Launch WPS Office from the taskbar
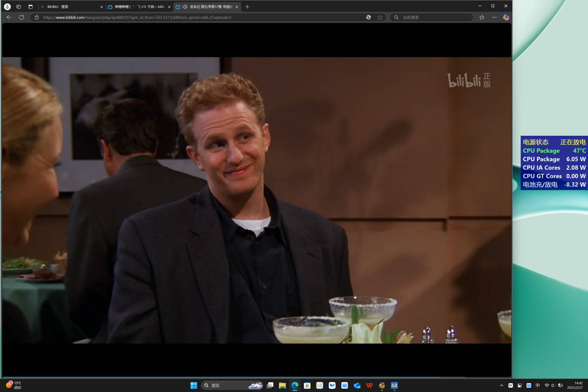Image resolution: width=588 pixels, height=392 pixels. [369, 385]
